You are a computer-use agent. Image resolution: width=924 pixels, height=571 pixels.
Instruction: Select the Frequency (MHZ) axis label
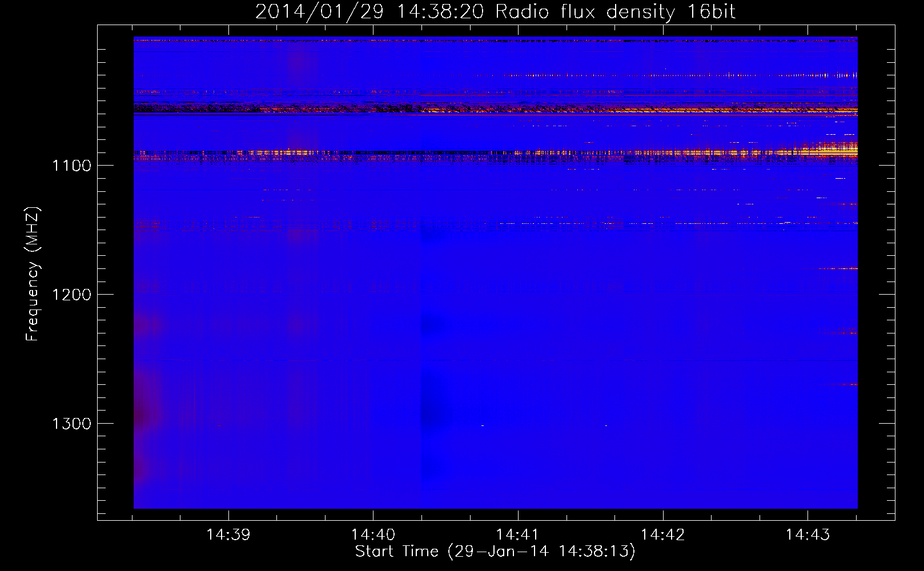[x=33, y=274]
